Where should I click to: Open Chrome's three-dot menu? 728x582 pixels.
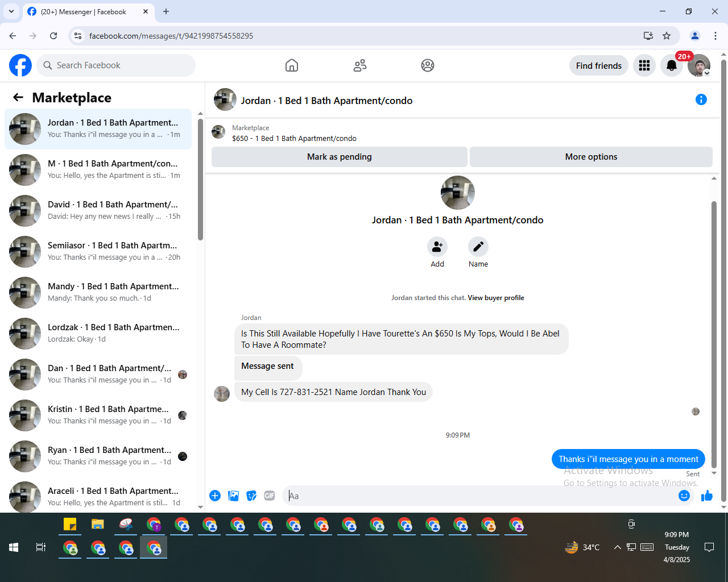715,36
